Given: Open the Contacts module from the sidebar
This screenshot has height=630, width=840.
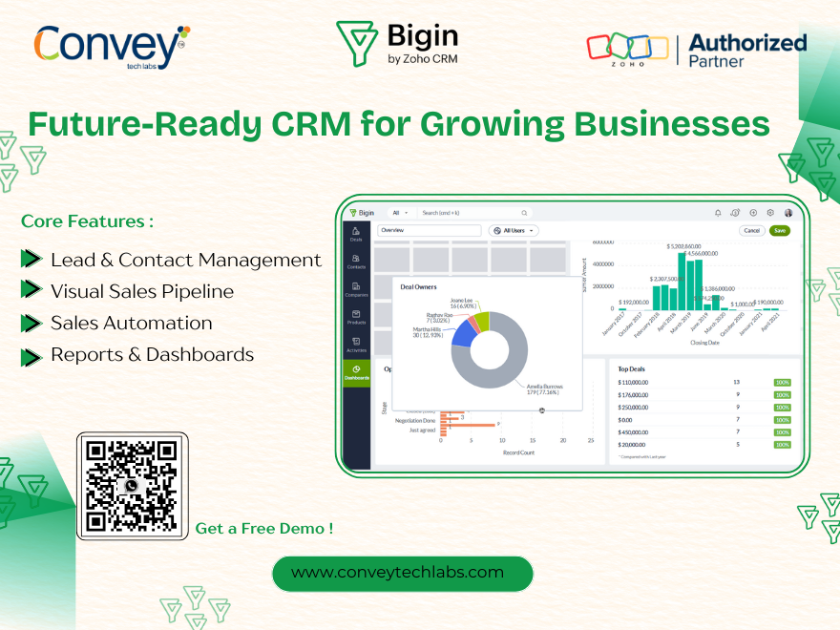Looking at the screenshot, I should click(356, 262).
